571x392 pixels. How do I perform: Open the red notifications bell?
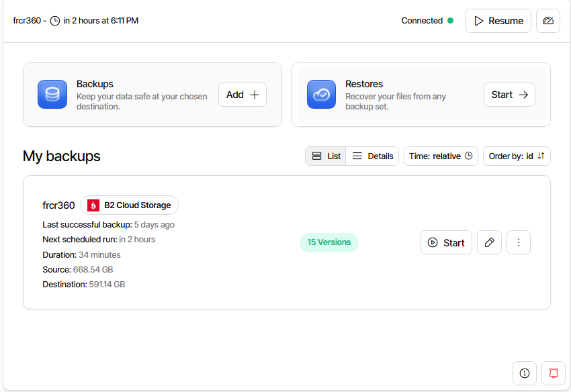click(x=554, y=373)
